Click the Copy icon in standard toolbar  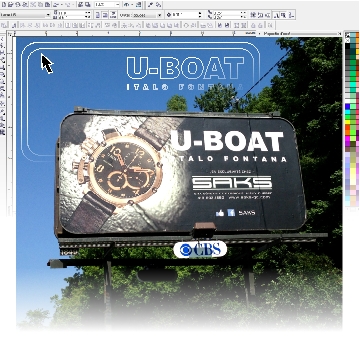40,5
